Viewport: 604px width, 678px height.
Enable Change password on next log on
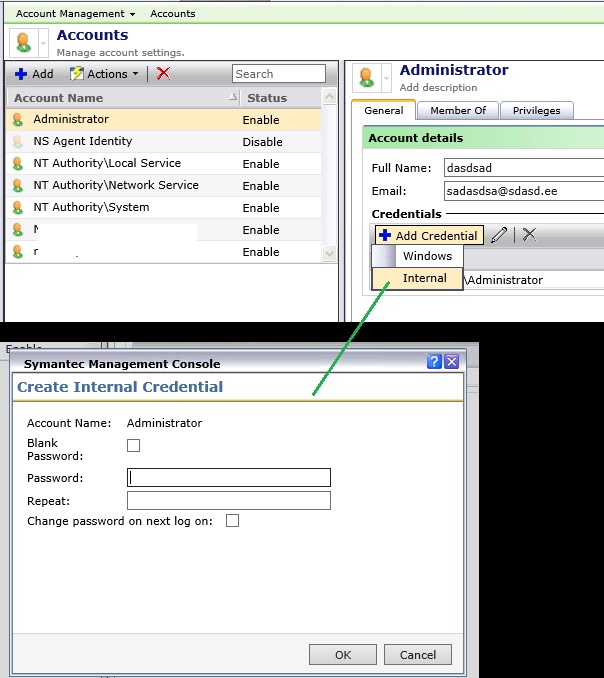pyautogui.click(x=232, y=521)
